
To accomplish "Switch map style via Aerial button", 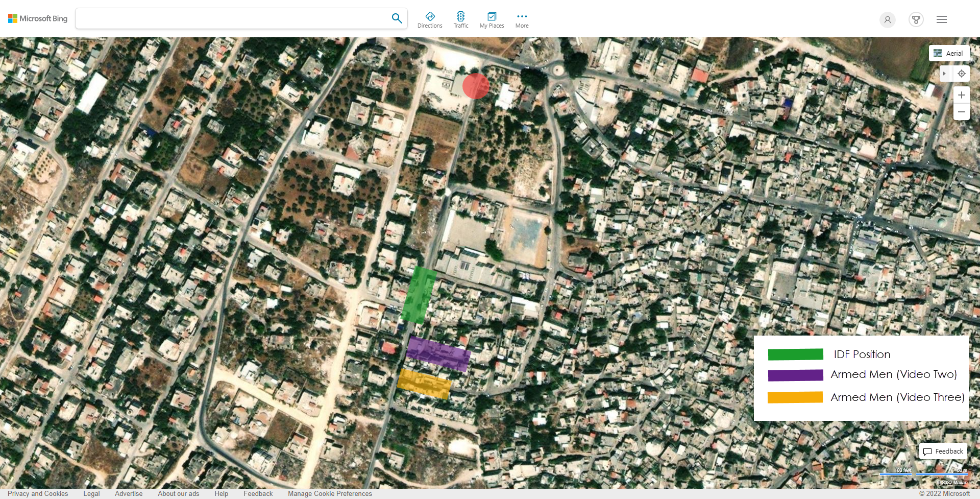I will click(x=949, y=53).
